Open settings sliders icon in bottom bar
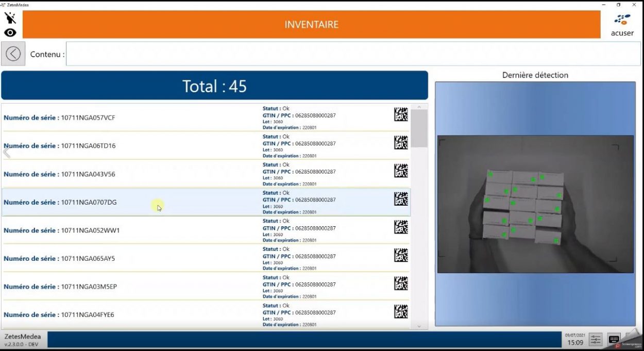644x351 pixels. (x=596, y=339)
